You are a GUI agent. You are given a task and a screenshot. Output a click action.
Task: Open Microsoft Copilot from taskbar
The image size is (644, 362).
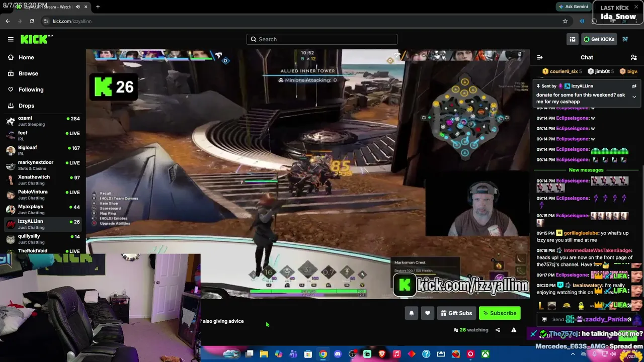(x=279, y=354)
